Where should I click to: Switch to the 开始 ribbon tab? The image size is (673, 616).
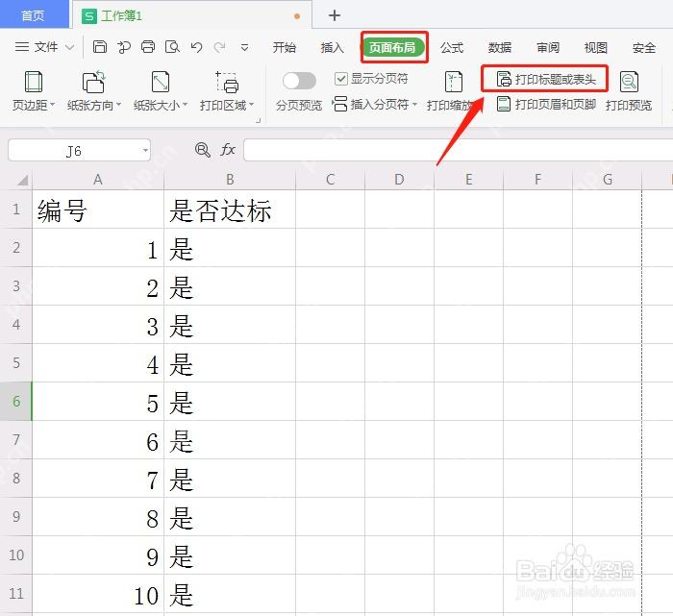pyautogui.click(x=285, y=47)
